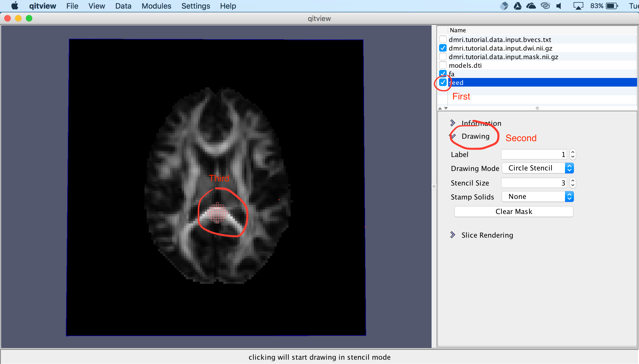Viewport: 639px width, 364px height.
Task: Expand the Slice Rendering section
Action: click(x=453, y=235)
